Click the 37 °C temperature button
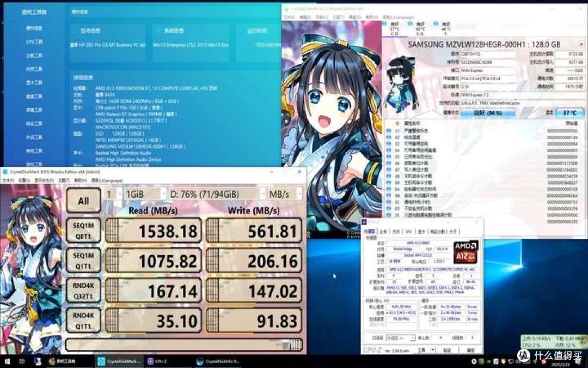The height and width of the screenshot is (368, 588). coord(571,112)
